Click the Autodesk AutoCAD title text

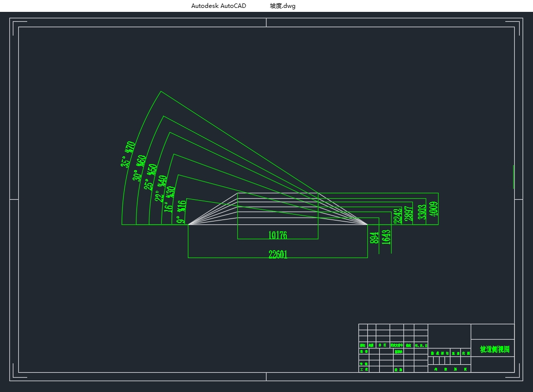pyautogui.click(x=218, y=6)
